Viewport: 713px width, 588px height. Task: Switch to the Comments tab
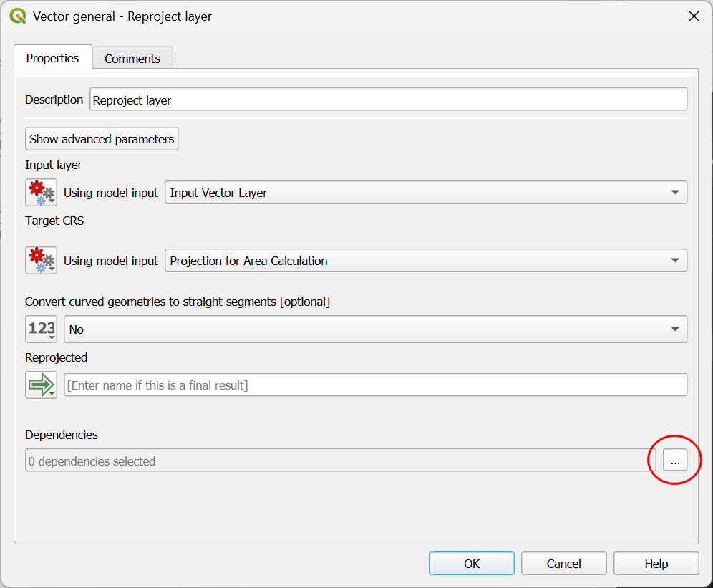point(132,59)
